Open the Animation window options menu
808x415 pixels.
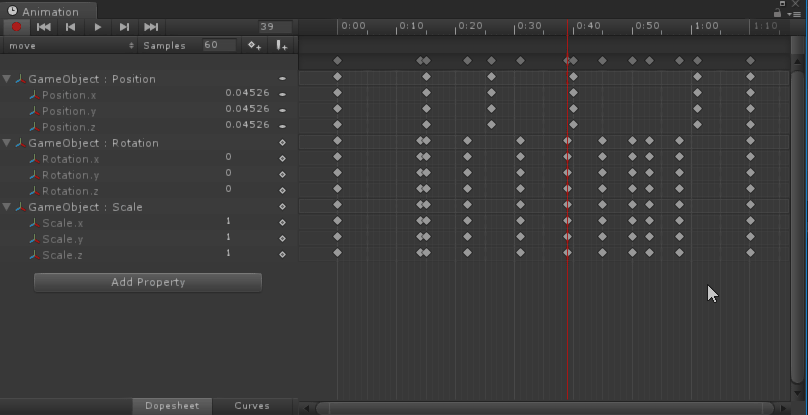coord(794,14)
